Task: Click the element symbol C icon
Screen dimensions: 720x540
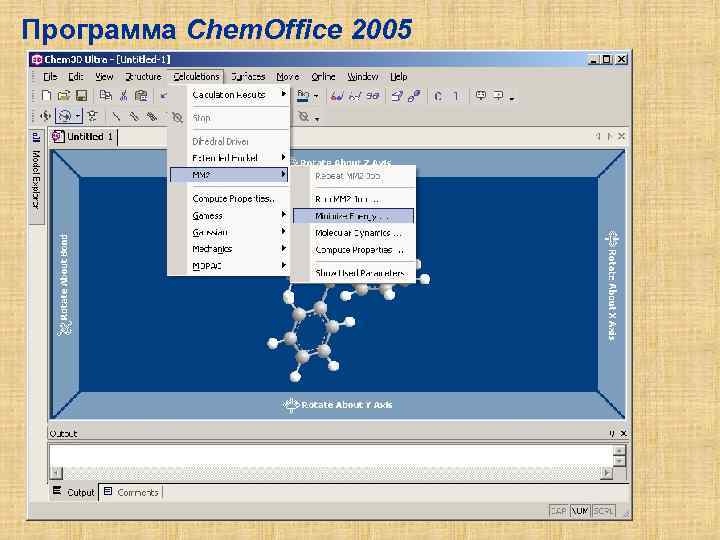Action: 438,96
